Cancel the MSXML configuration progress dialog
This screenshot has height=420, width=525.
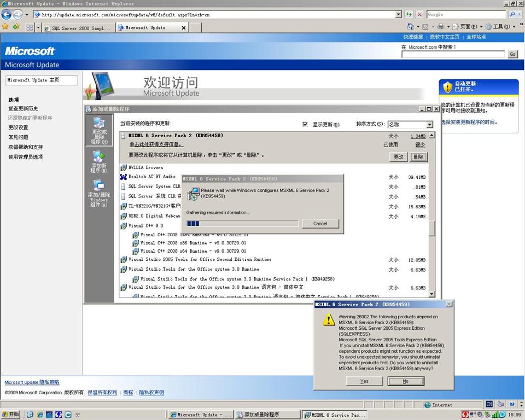[x=320, y=223]
